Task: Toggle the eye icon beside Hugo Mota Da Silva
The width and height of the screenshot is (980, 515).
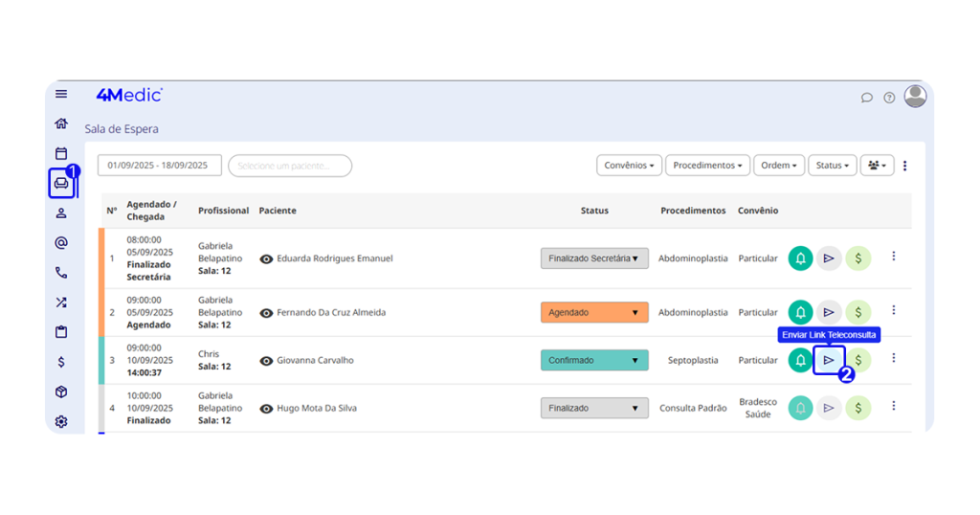Action: pyautogui.click(x=267, y=409)
